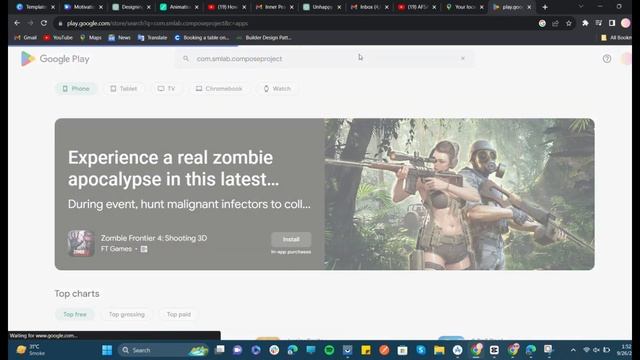Click the share page icon in address bar
The width and height of the screenshot is (640, 360).
pos(555,23)
